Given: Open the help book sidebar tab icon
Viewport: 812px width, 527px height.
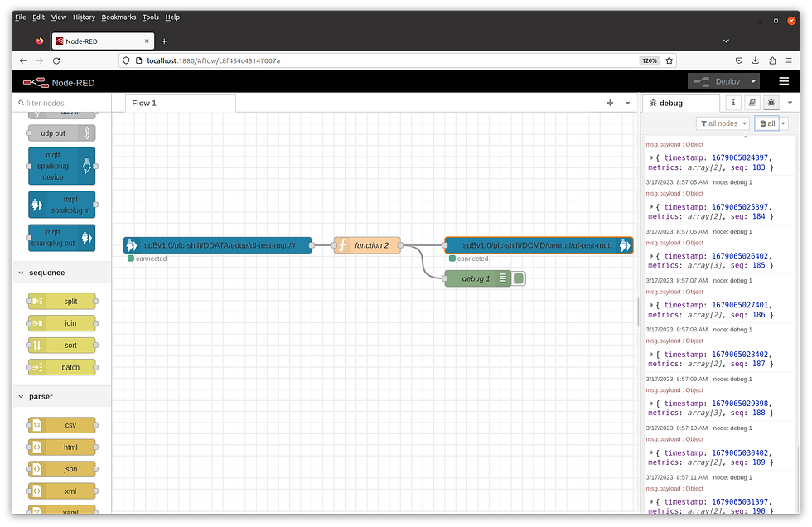Looking at the screenshot, I should click(752, 103).
